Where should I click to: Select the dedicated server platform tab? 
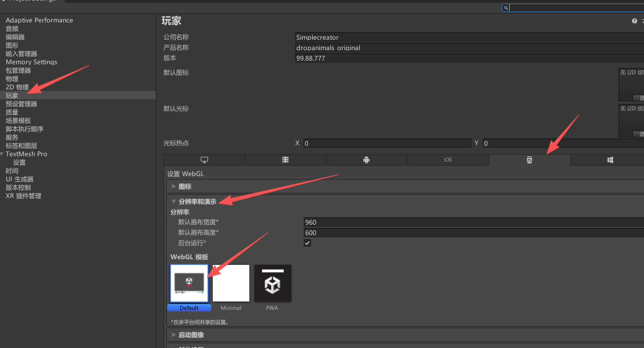pos(286,160)
